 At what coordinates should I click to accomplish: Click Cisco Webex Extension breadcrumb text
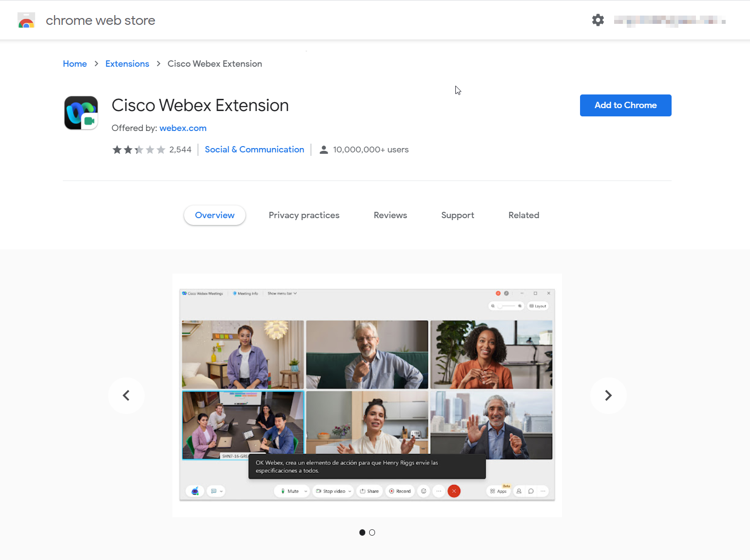click(215, 64)
